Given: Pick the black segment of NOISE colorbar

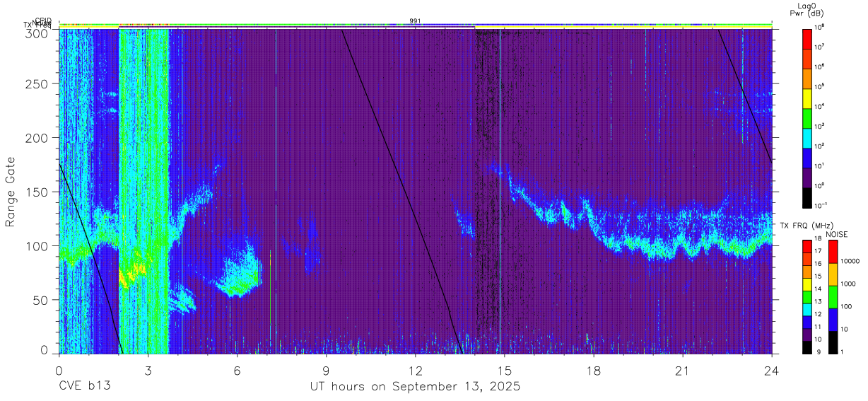Looking at the screenshot, I should (832, 342).
